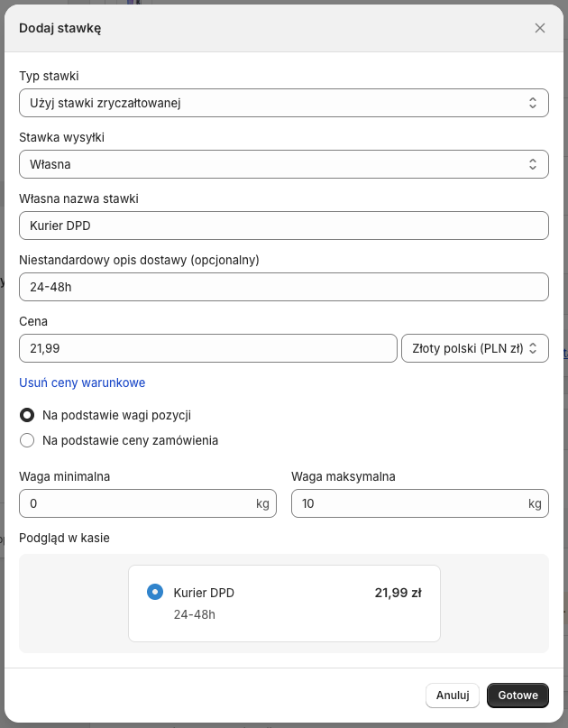
Task: Select Na podstawie wagi pozycji option
Action: click(27, 415)
